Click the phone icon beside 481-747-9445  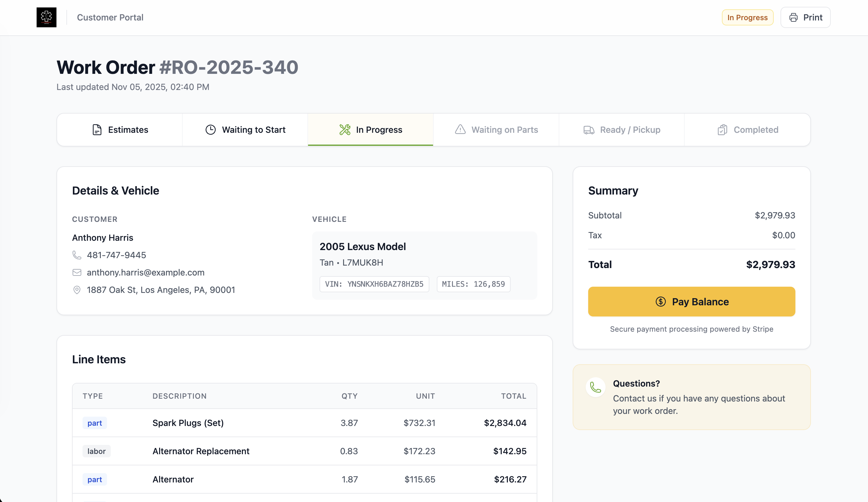[x=76, y=255]
